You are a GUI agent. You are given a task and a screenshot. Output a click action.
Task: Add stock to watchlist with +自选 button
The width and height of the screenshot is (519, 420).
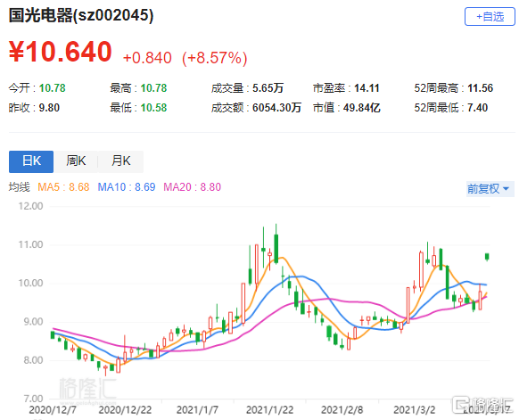coord(490,17)
